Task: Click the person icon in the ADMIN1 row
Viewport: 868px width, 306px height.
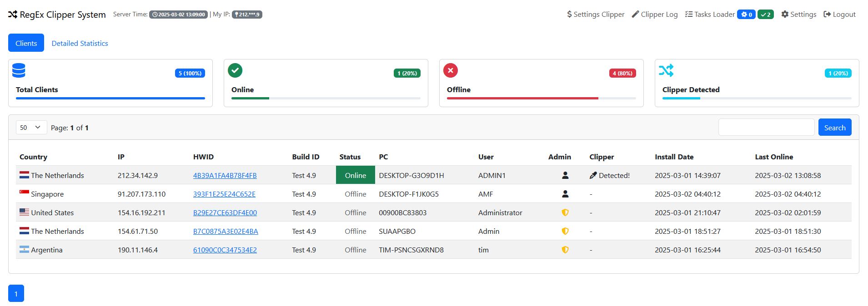Action: [565, 175]
